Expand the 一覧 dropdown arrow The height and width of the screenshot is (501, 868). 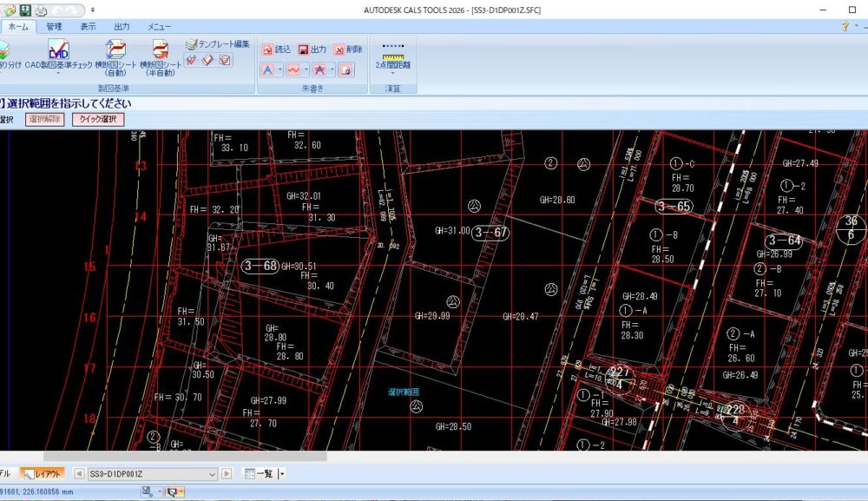[x=281, y=474]
